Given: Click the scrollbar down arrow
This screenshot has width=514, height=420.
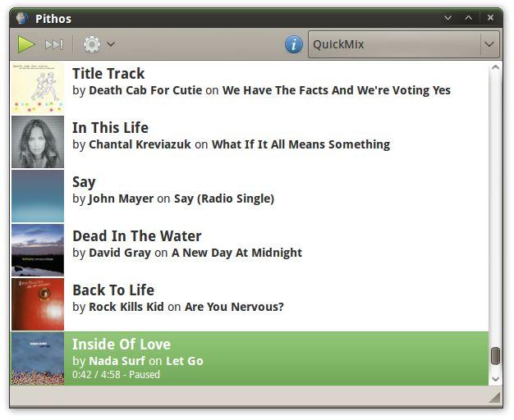Looking at the screenshot, I should pos(495,379).
